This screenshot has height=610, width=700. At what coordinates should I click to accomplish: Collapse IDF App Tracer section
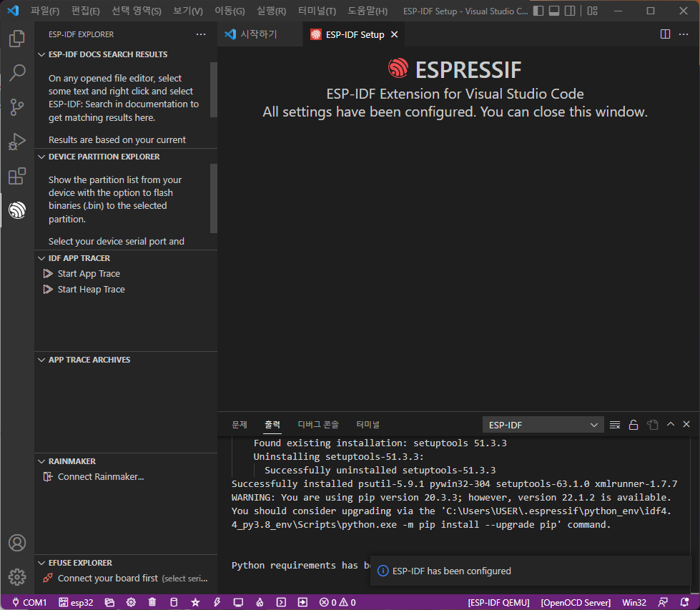(x=41, y=259)
